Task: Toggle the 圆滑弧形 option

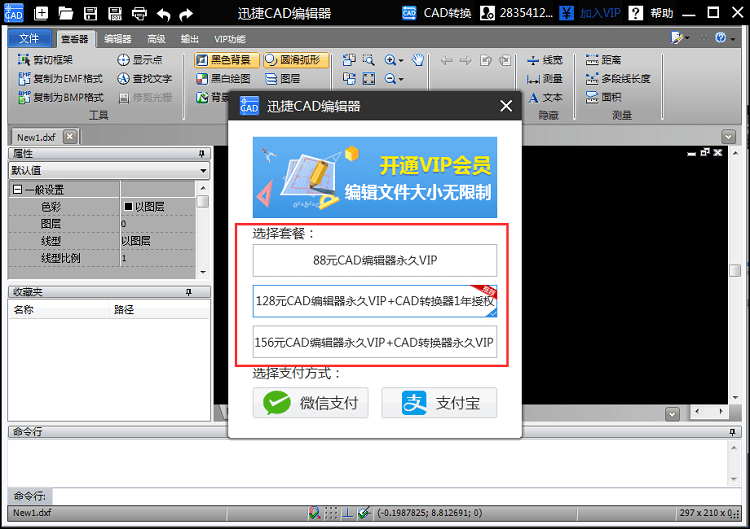Action: point(296,60)
